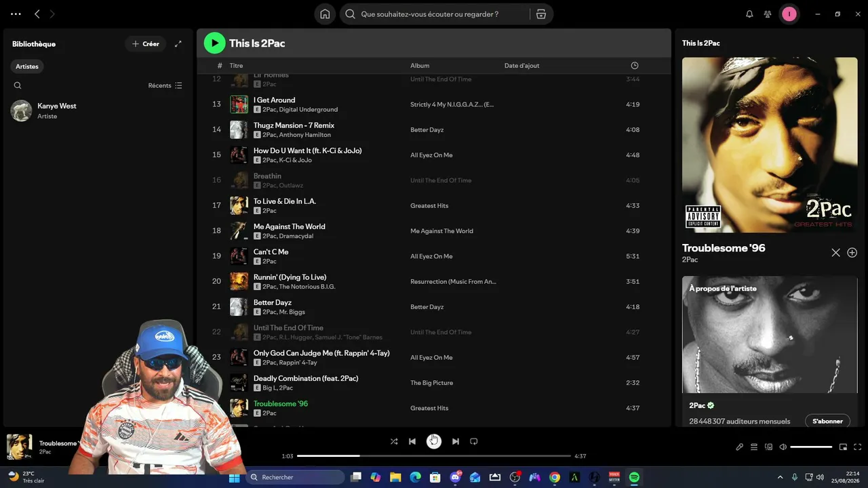Image resolution: width=868 pixels, height=488 pixels.
Task: Open the notifications bell
Action: (749, 14)
